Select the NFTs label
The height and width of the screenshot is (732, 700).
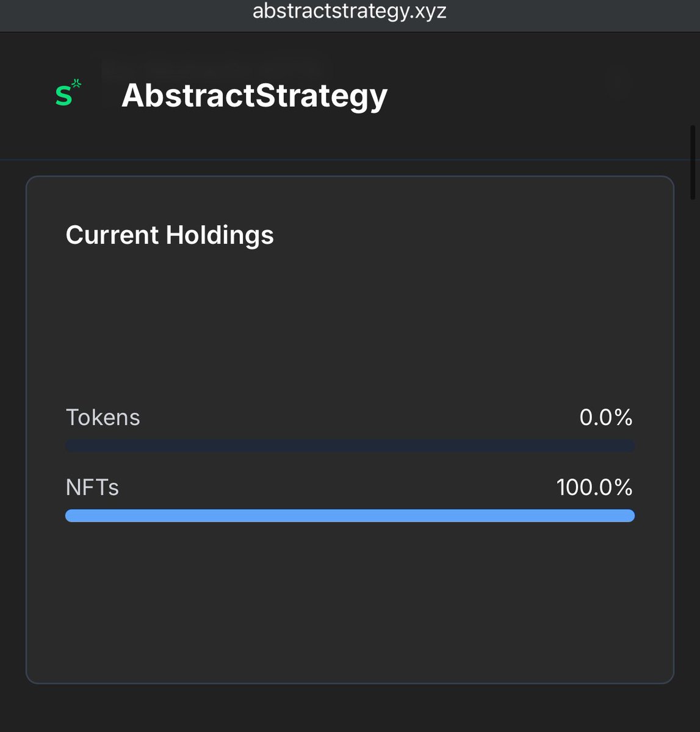coord(92,488)
